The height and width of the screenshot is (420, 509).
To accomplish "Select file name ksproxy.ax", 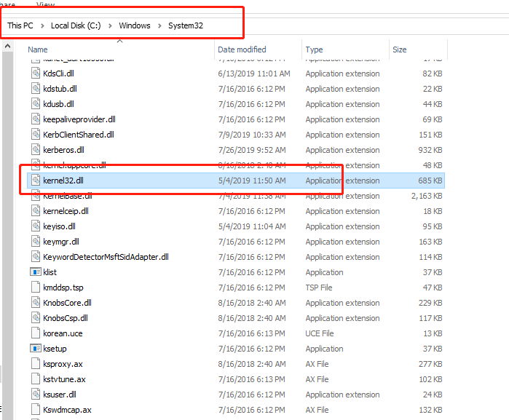I will (x=63, y=364).
